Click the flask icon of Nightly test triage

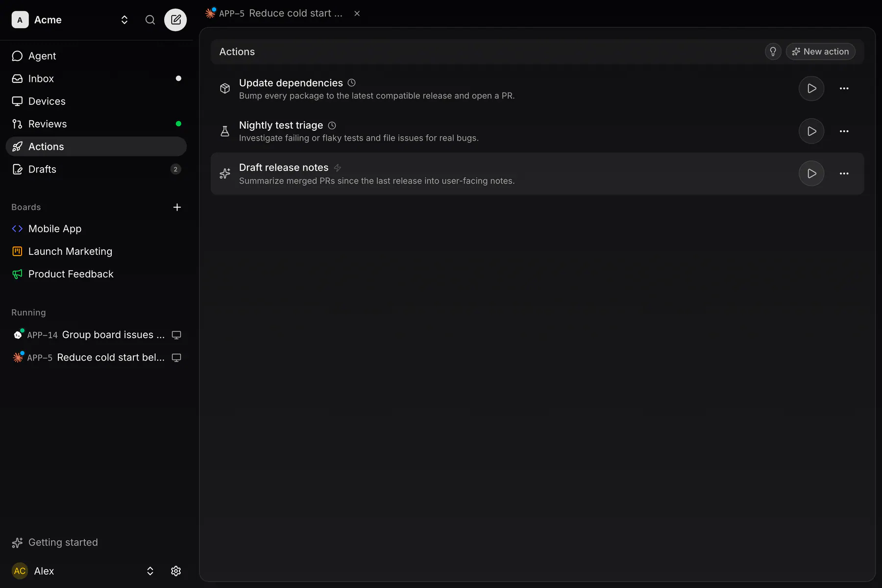(225, 131)
